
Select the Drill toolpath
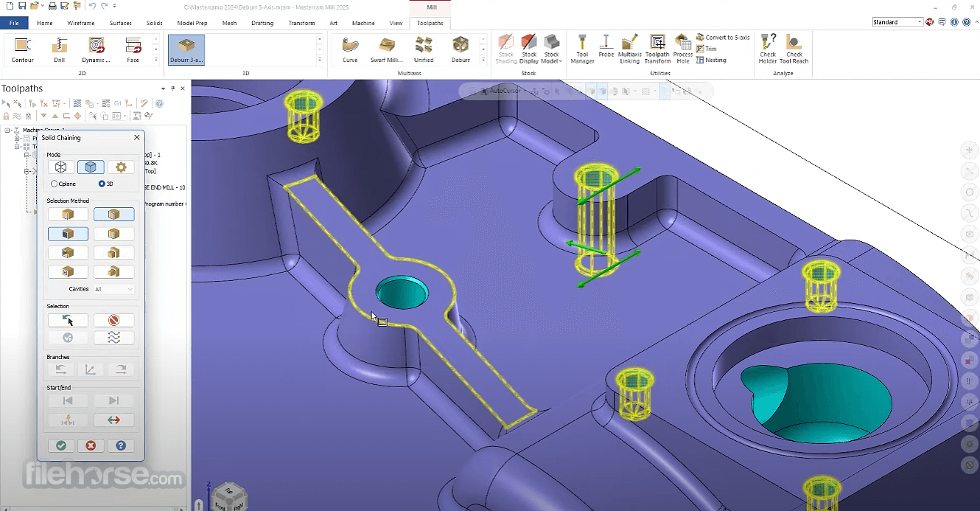tap(60, 50)
